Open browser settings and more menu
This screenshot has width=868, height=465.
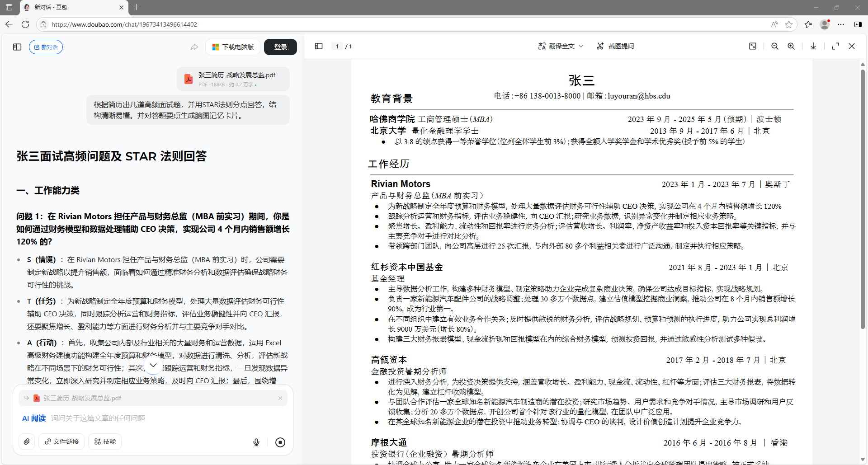[841, 24]
